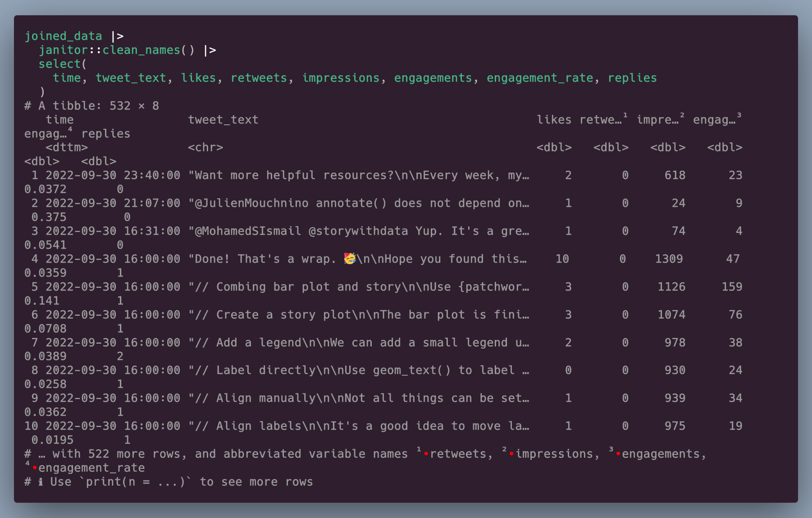
Task: Click the replies column header
Action: (105, 134)
